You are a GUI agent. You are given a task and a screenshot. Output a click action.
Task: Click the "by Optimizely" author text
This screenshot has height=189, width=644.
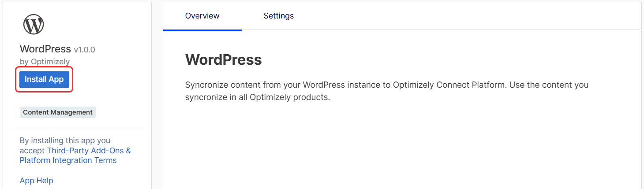pos(45,62)
